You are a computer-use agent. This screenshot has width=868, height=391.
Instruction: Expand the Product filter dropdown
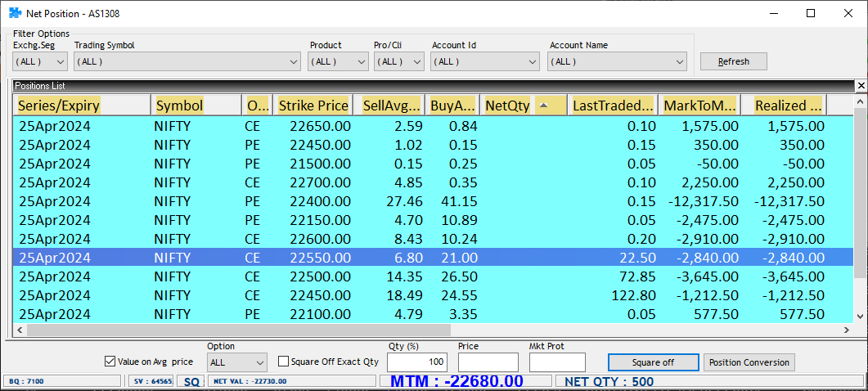[x=338, y=61]
